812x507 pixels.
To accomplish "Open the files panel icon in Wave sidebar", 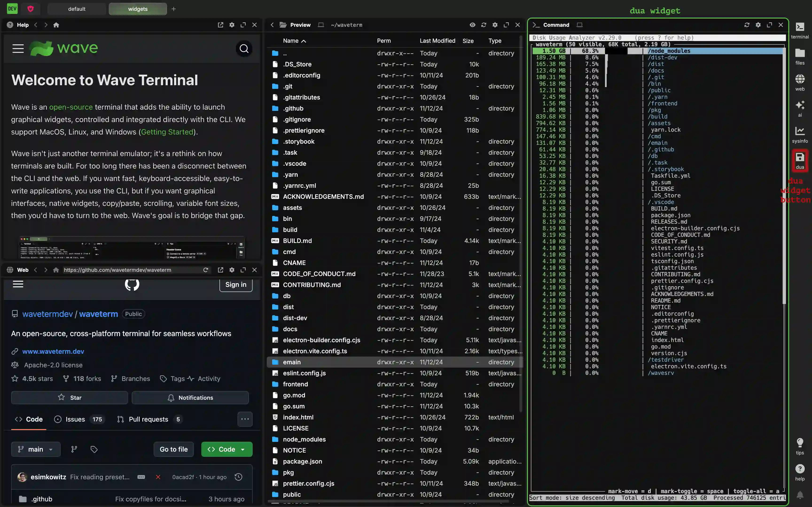I will point(800,54).
